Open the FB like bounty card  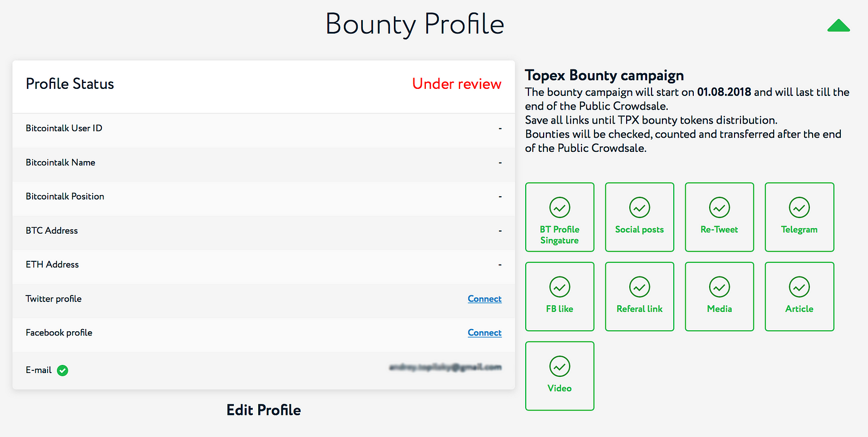tap(560, 297)
